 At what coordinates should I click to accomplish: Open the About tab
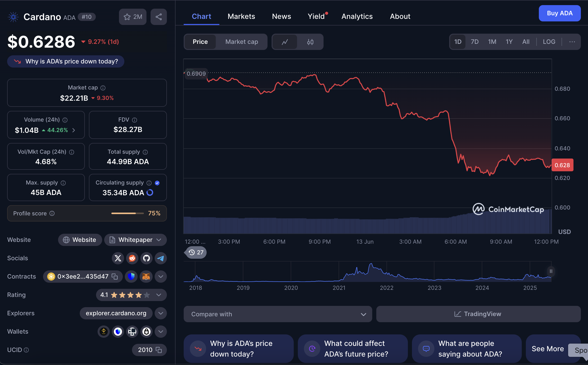(x=400, y=17)
